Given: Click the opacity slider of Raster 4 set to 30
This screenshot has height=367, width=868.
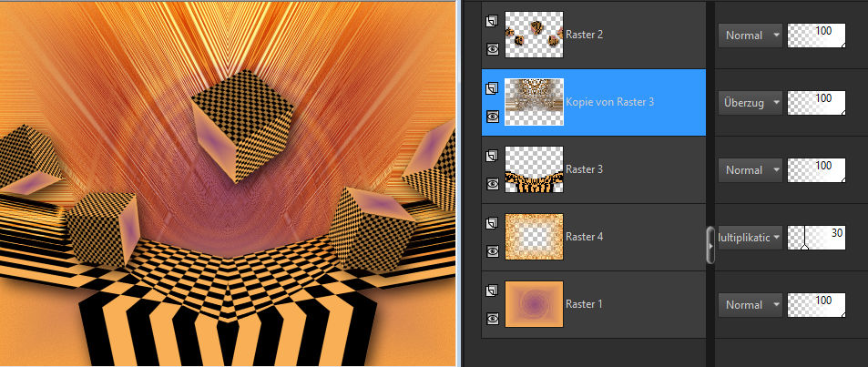Looking at the screenshot, I should click(x=816, y=238).
